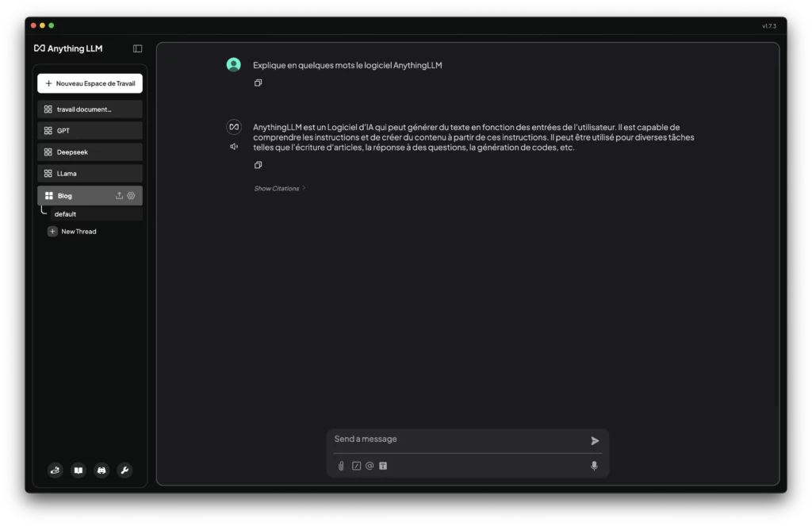The image size is (812, 526).
Task: Open the @ agents menu
Action: click(x=370, y=466)
